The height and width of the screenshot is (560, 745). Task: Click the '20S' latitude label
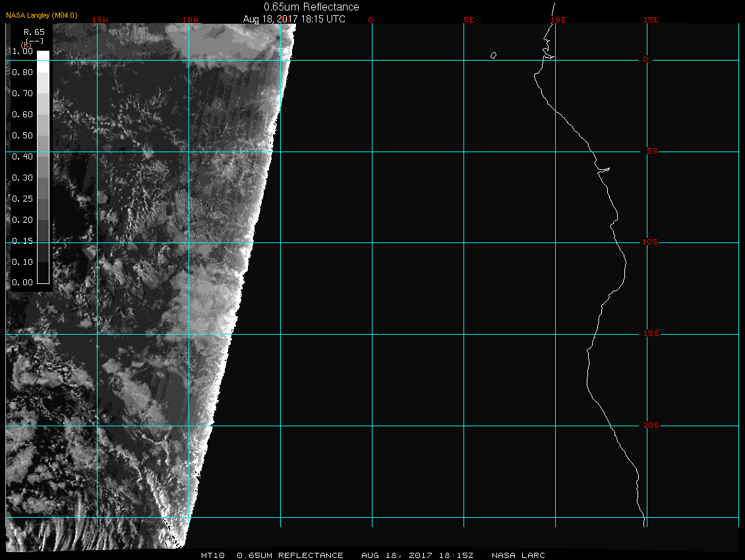[651, 425]
